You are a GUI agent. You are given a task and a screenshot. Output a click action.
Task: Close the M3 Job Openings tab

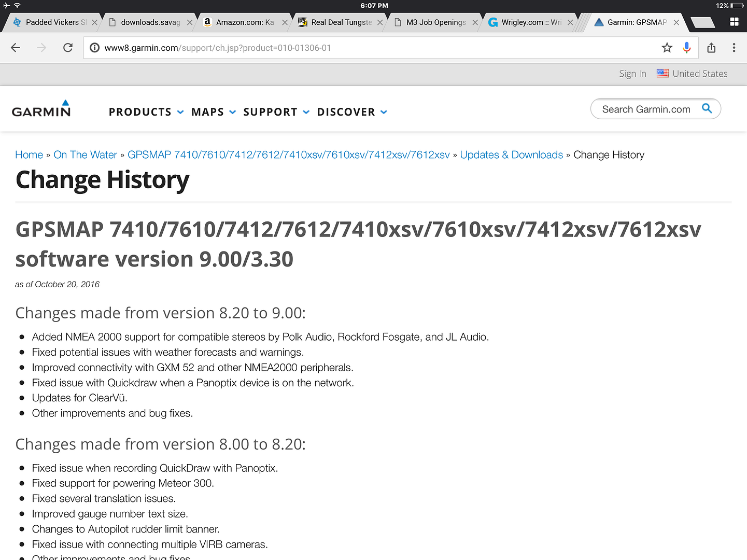point(475,22)
